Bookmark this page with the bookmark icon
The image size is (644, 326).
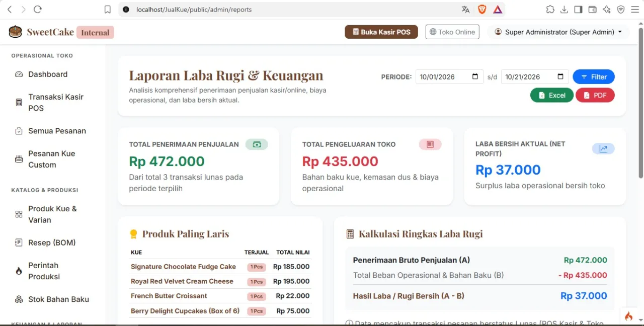[107, 10]
